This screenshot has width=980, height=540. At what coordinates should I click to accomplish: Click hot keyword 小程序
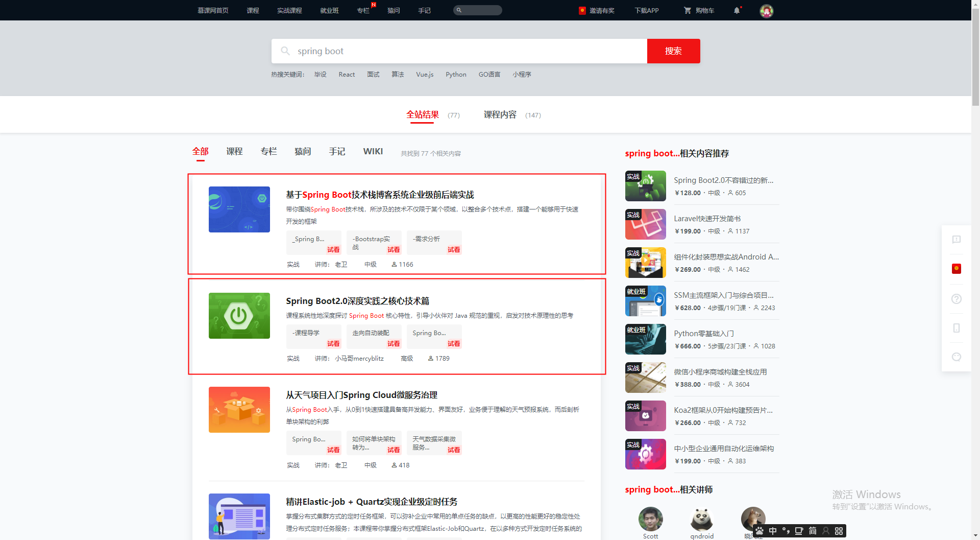pyautogui.click(x=522, y=75)
